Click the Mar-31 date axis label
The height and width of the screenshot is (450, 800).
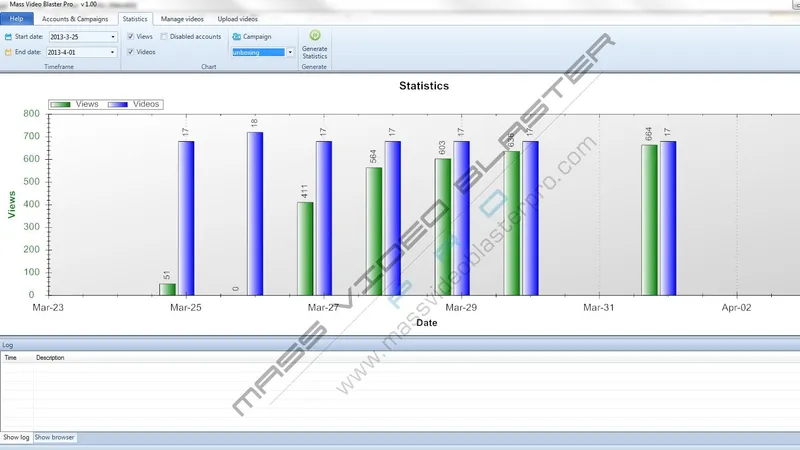click(599, 308)
